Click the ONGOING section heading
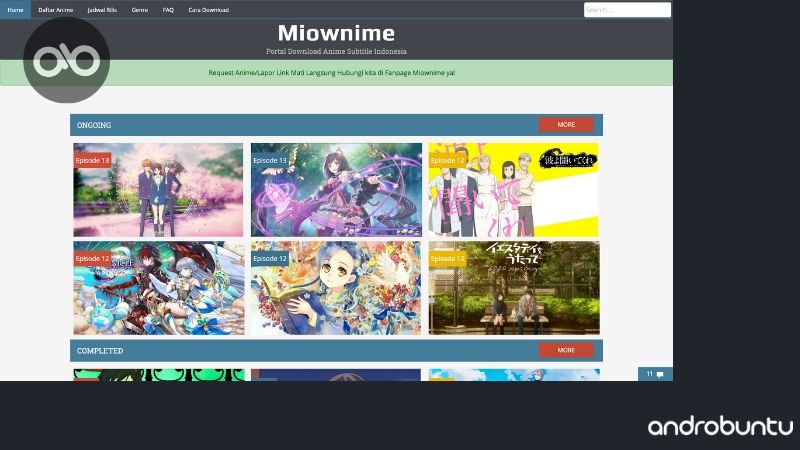 [94, 125]
